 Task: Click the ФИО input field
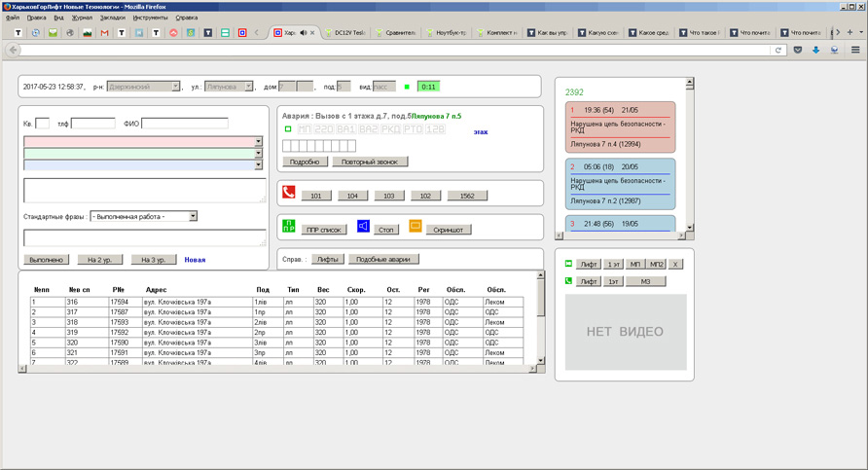pos(185,124)
